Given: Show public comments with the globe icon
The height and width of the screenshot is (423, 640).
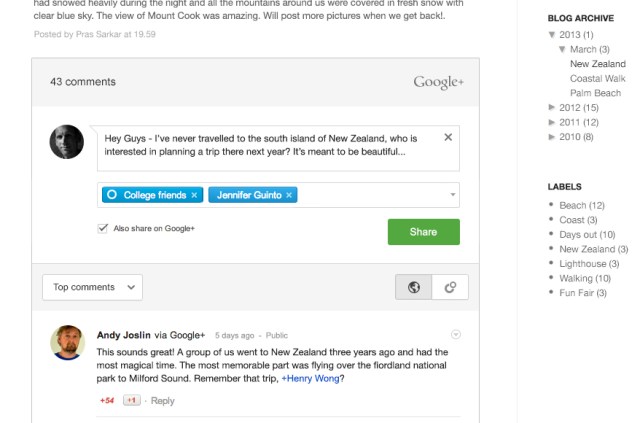Looking at the screenshot, I should pyautogui.click(x=414, y=287).
